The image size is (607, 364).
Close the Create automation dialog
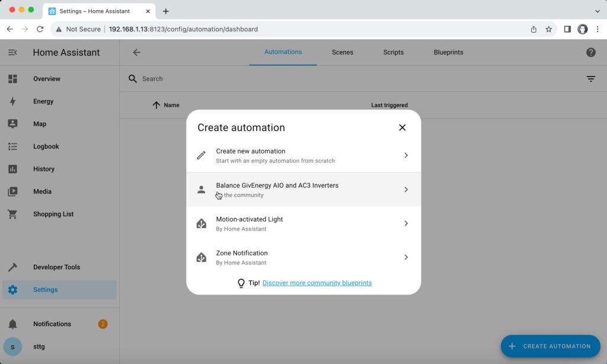[x=402, y=128]
